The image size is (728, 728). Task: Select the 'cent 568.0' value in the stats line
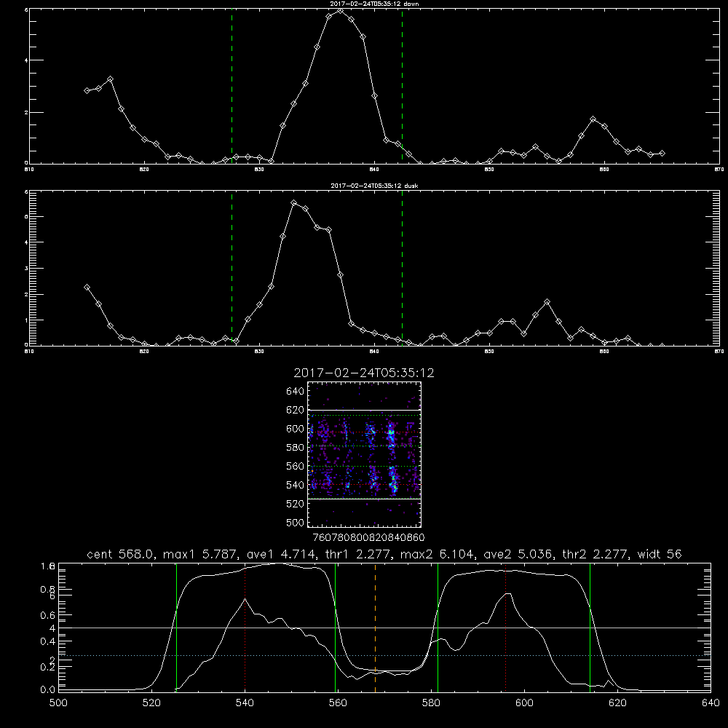(120, 554)
